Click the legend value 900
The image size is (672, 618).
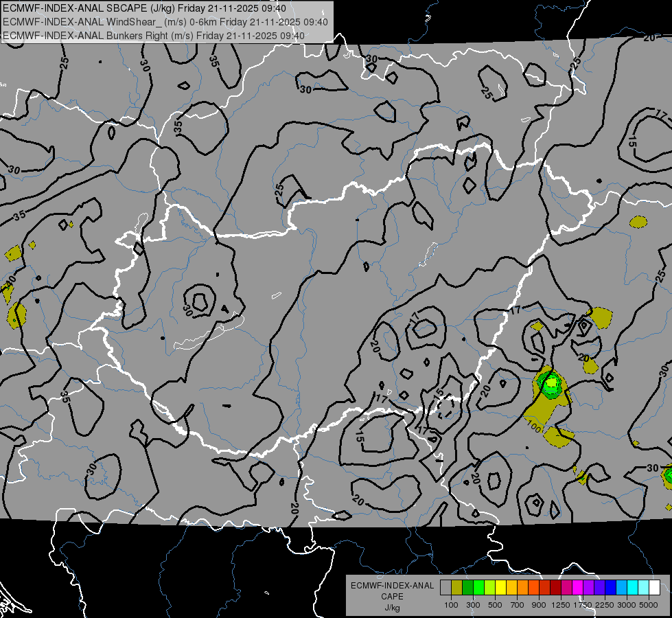[x=539, y=605]
